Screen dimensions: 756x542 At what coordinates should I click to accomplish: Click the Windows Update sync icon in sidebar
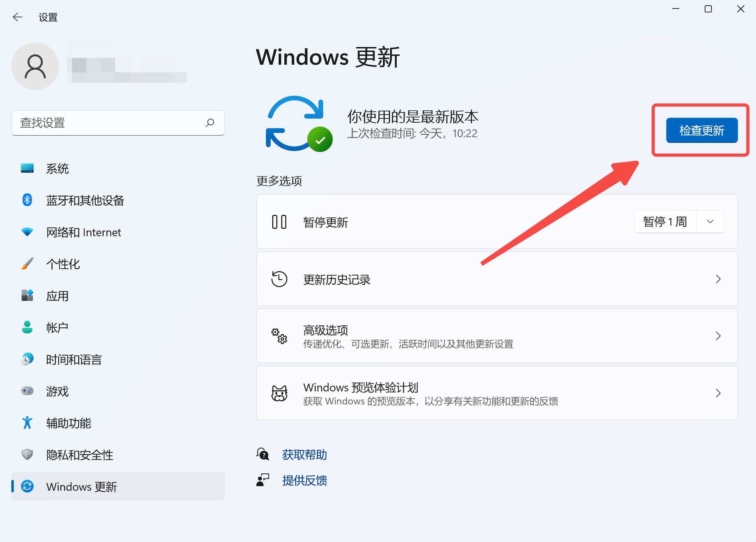click(27, 486)
